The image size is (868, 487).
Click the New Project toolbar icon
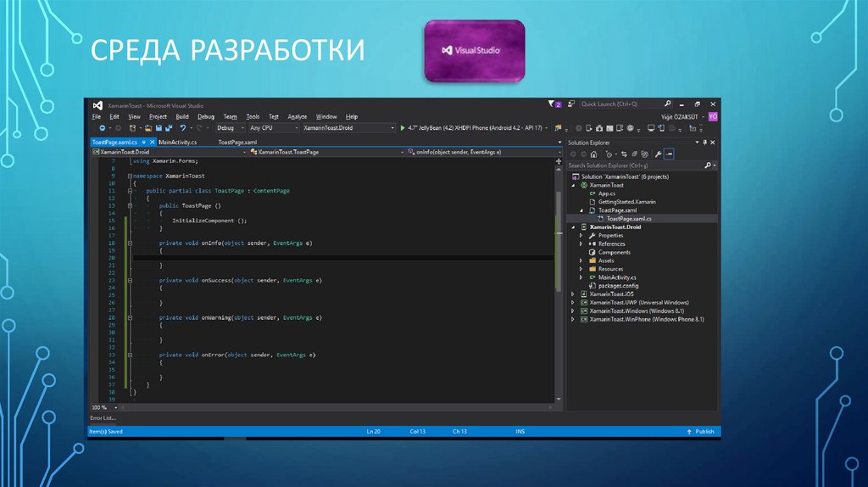133,128
